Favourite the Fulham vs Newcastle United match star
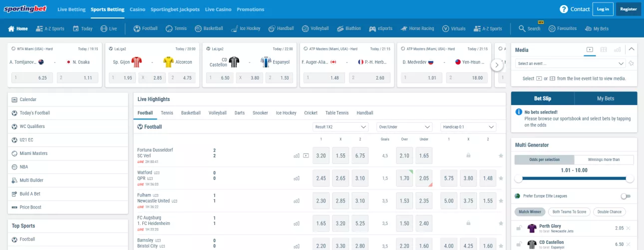644x250 pixels. coord(501,200)
